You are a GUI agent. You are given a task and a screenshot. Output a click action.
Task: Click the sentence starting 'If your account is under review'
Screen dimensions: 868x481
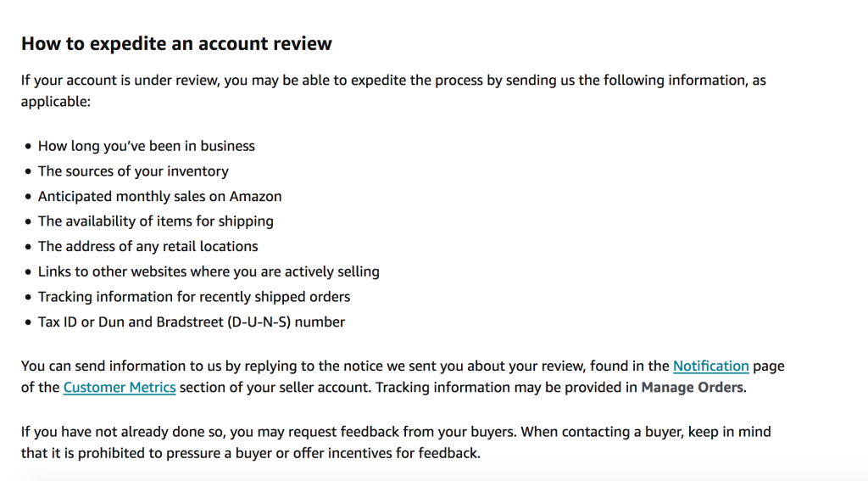point(393,91)
